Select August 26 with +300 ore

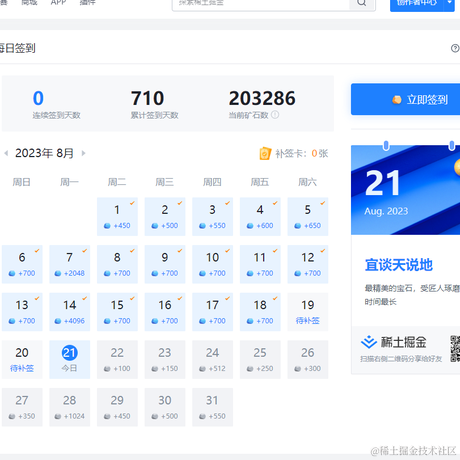click(308, 360)
